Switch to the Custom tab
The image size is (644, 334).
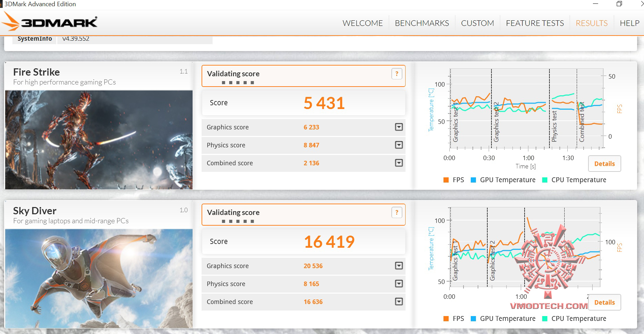(x=477, y=23)
